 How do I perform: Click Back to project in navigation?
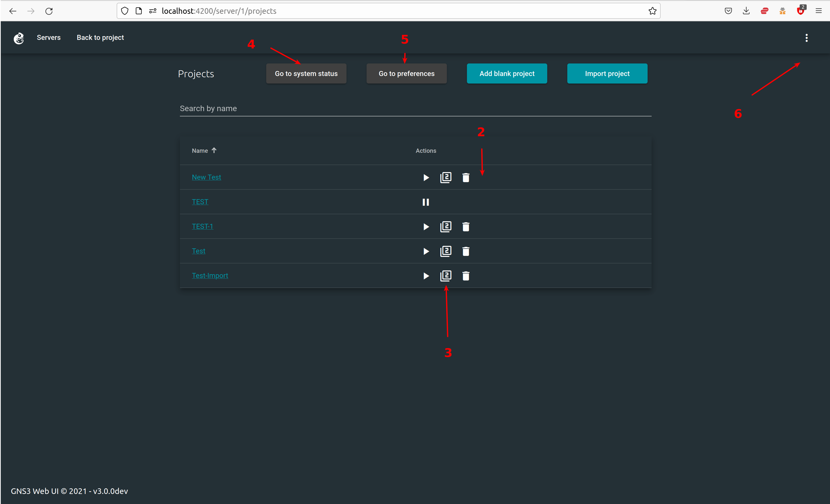(x=100, y=37)
